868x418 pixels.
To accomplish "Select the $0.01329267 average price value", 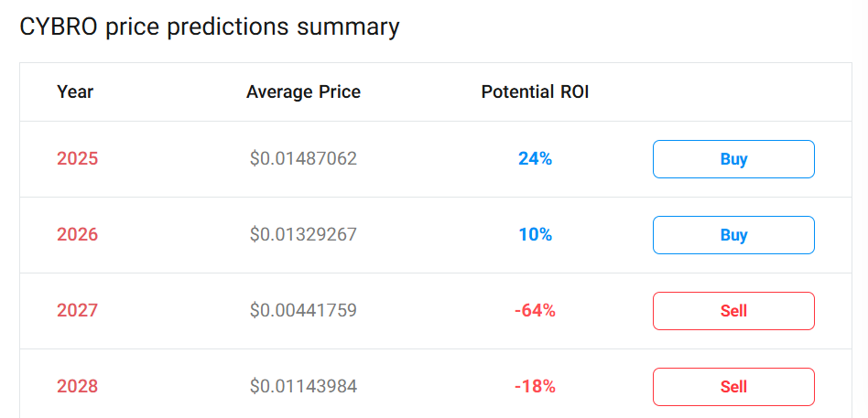I will 303,235.
